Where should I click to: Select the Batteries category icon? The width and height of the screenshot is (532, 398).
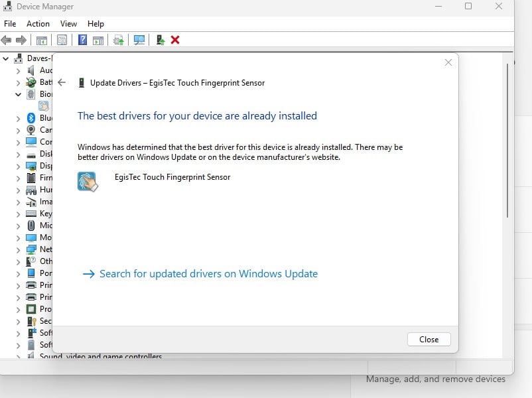[x=31, y=82]
